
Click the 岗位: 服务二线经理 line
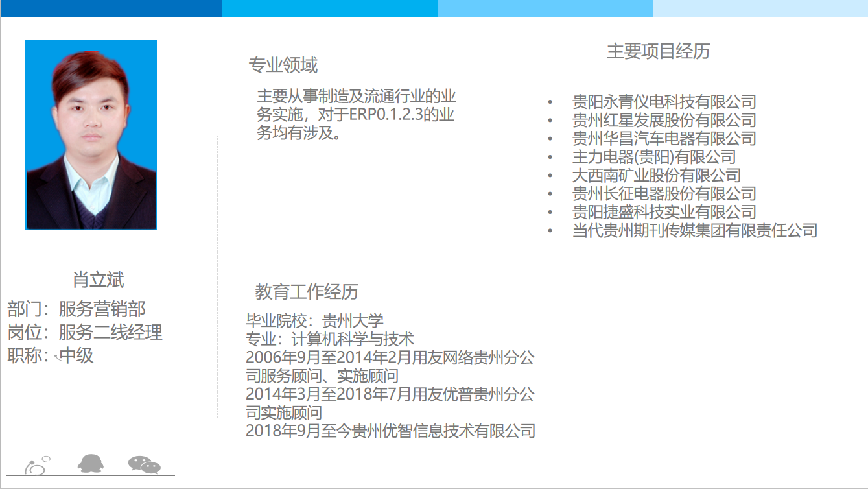85,332
